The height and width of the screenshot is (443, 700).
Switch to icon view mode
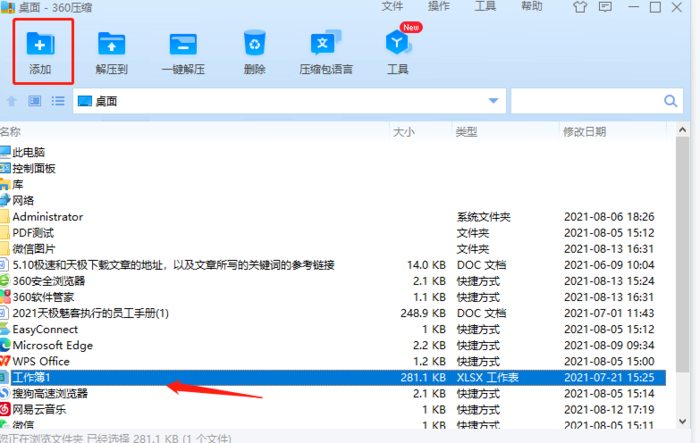35,101
